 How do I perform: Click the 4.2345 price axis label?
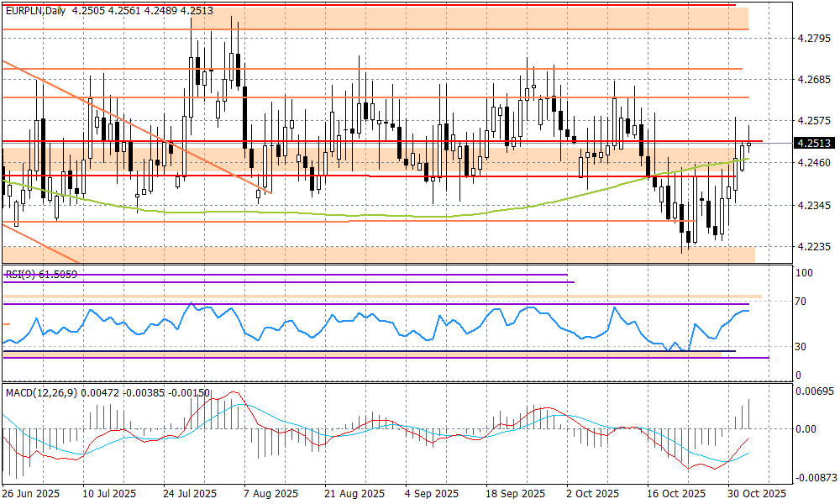click(812, 206)
